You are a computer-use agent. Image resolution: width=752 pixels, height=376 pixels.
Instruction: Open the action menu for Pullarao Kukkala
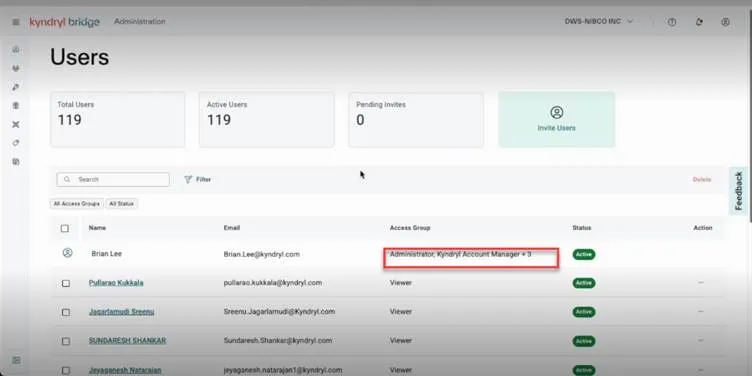(701, 283)
